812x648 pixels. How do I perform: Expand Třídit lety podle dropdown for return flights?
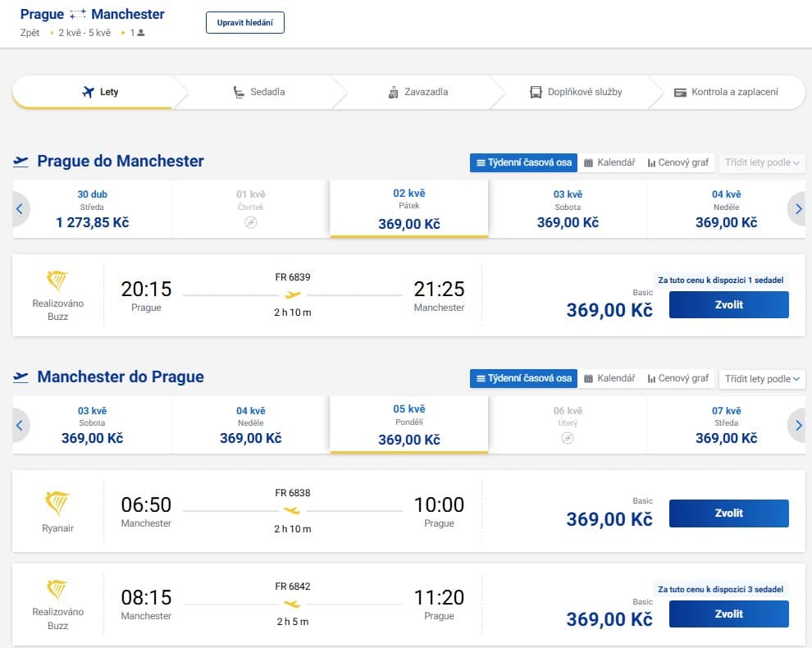point(762,378)
